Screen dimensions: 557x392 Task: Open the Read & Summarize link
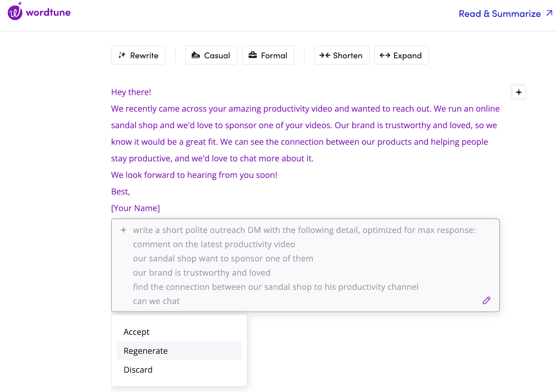pyautogui.click(x=499, y=14)
